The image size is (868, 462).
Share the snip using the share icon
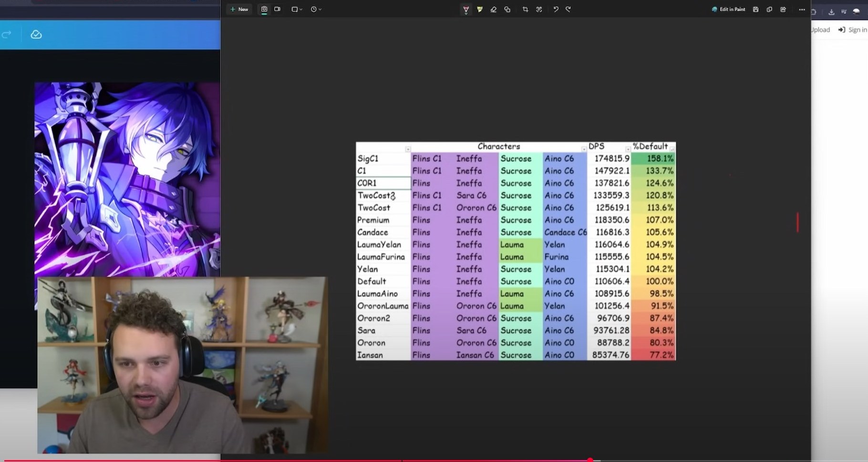point(783,10)
